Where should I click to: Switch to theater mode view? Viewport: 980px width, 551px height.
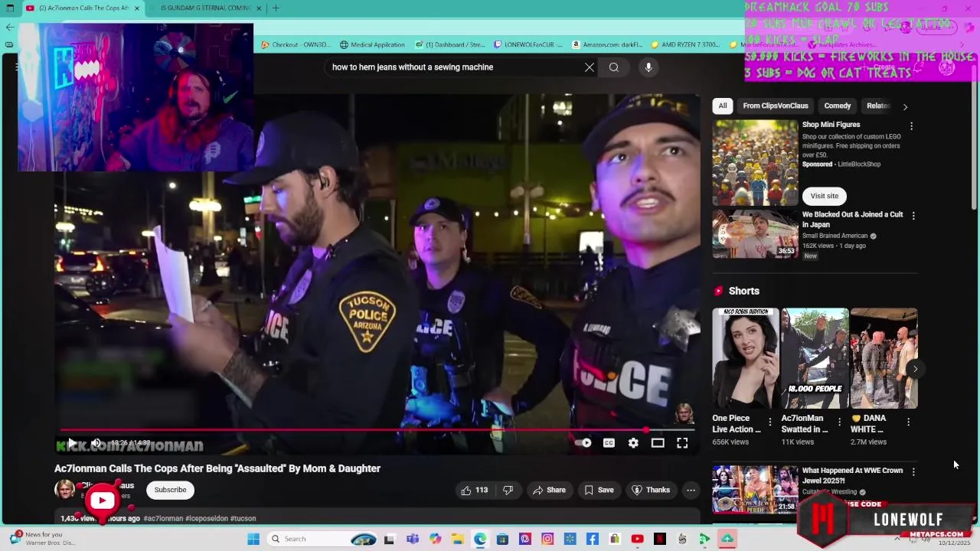[x=658, y=443]
